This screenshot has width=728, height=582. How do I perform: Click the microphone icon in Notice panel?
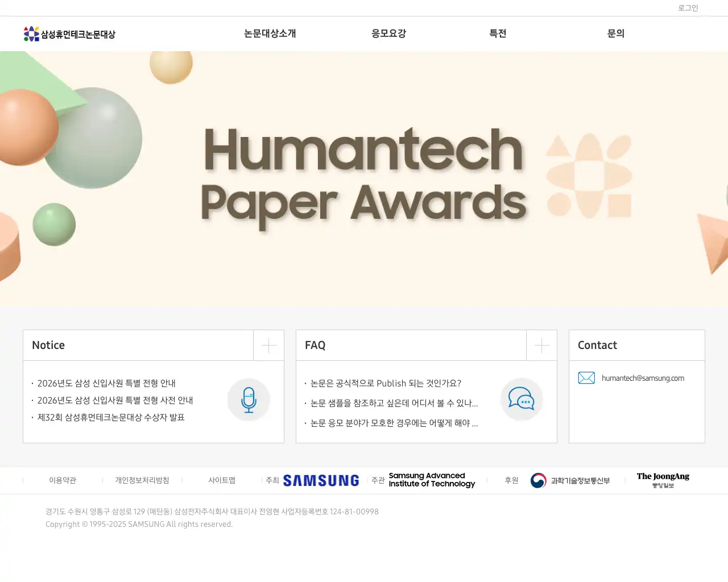coord(249,400)
